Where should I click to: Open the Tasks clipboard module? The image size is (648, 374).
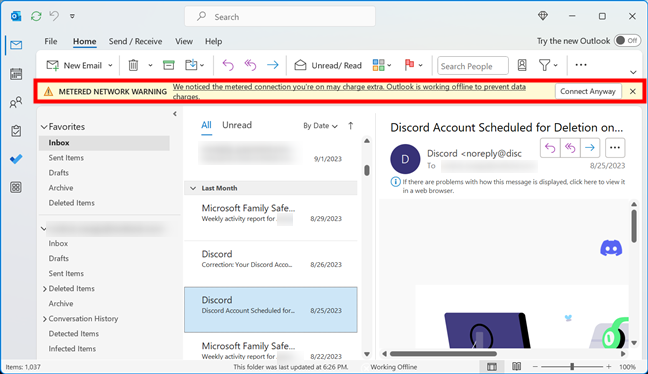pos(16,131)
